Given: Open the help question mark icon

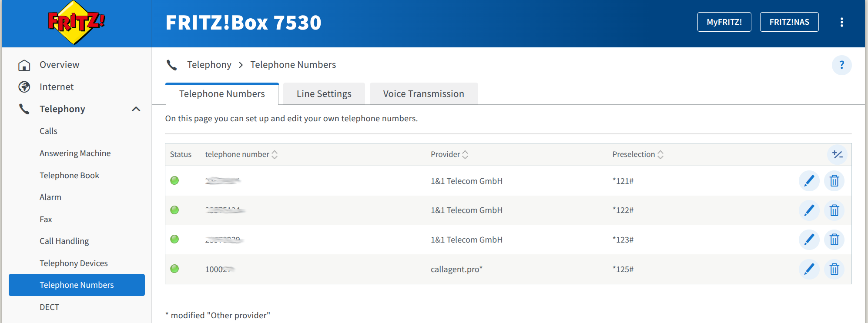Looking at the screenshot, I should [842, 65].
